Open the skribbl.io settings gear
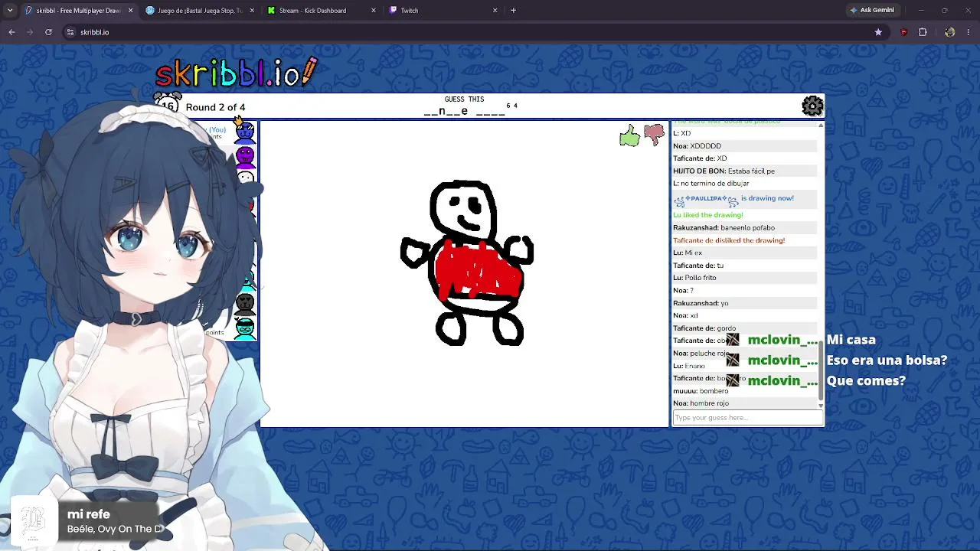This screenshot has width=980, height=551. 812,106
